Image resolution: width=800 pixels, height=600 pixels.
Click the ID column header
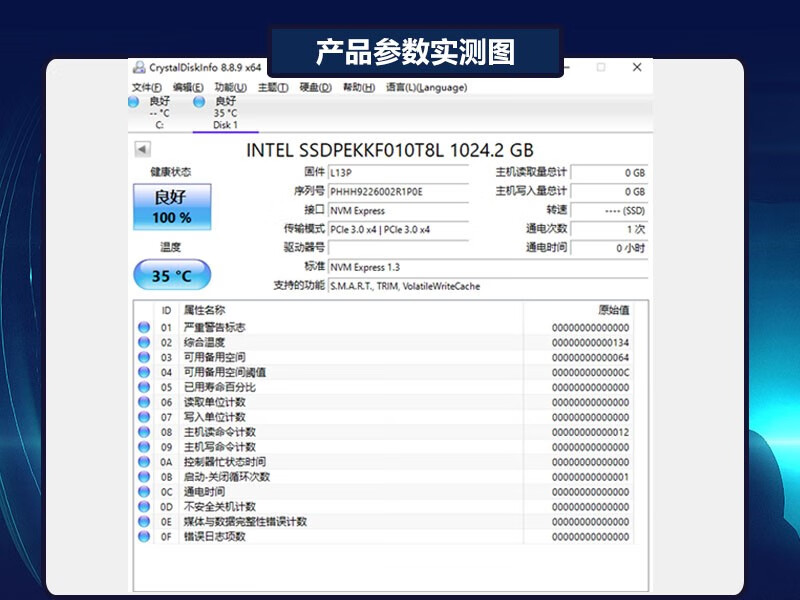point(166,310)
